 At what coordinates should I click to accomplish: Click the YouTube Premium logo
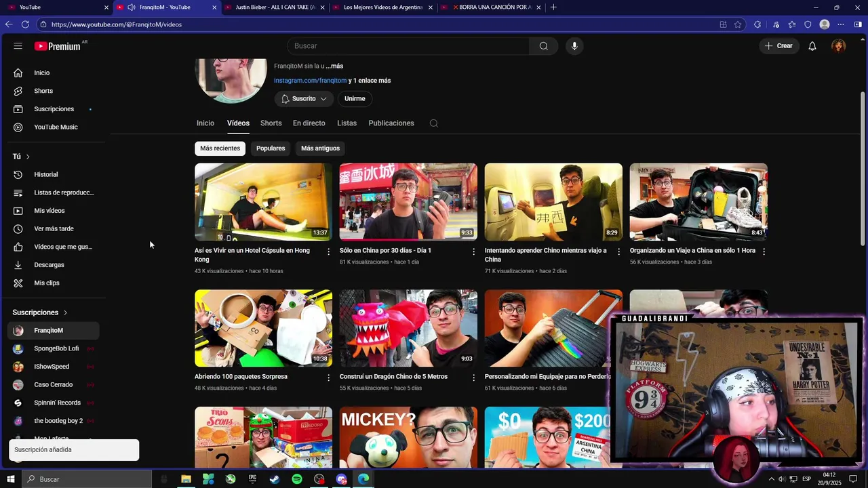click(58, 46)
